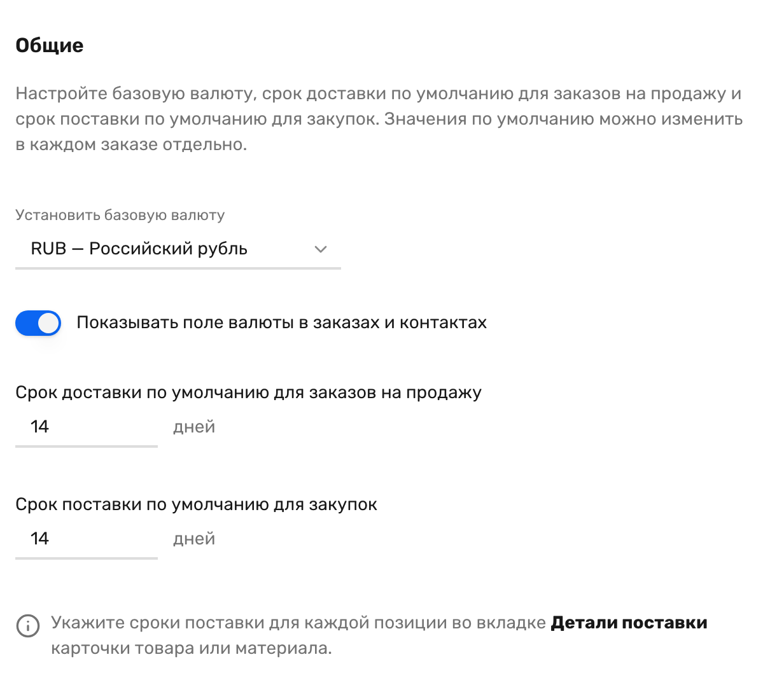Select the 'Срок доставки по умолчанию для заказов на продажу' label
784x692 pixels.
pos(249,392)
